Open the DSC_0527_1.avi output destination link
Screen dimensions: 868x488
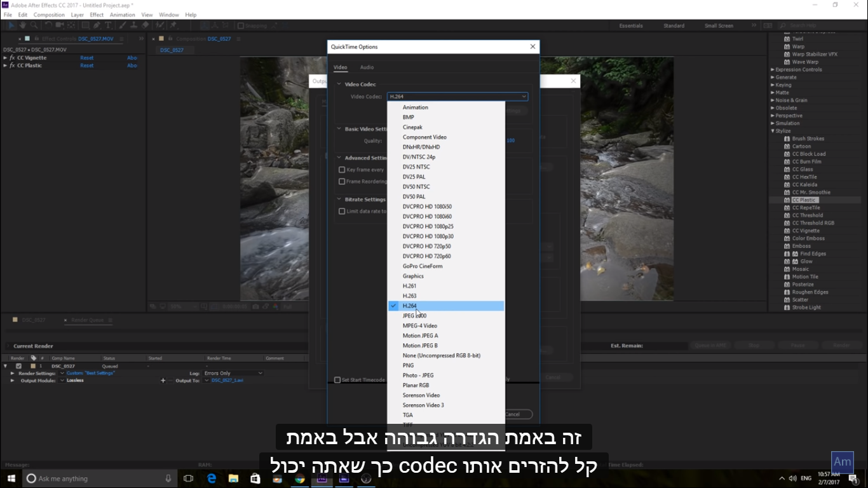[x=227, y=381]
